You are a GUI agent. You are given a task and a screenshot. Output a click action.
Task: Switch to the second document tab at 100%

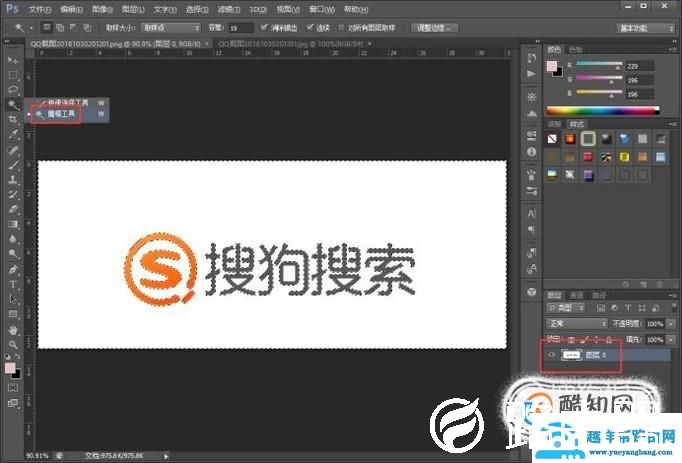coord(291,44)
